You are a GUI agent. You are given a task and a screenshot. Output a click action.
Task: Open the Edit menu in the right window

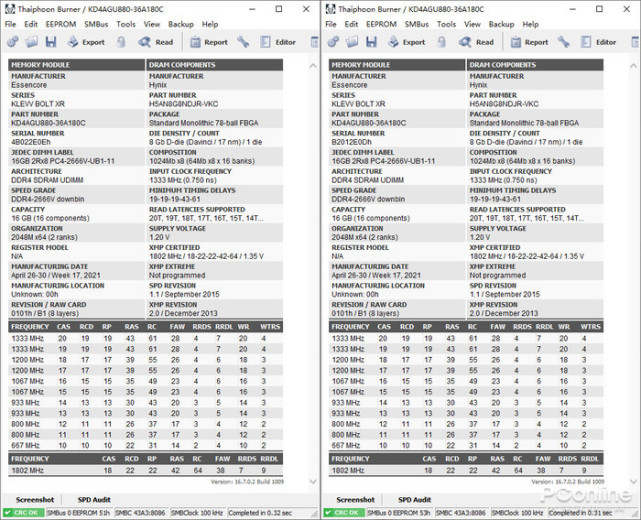[x=351, y=25]
